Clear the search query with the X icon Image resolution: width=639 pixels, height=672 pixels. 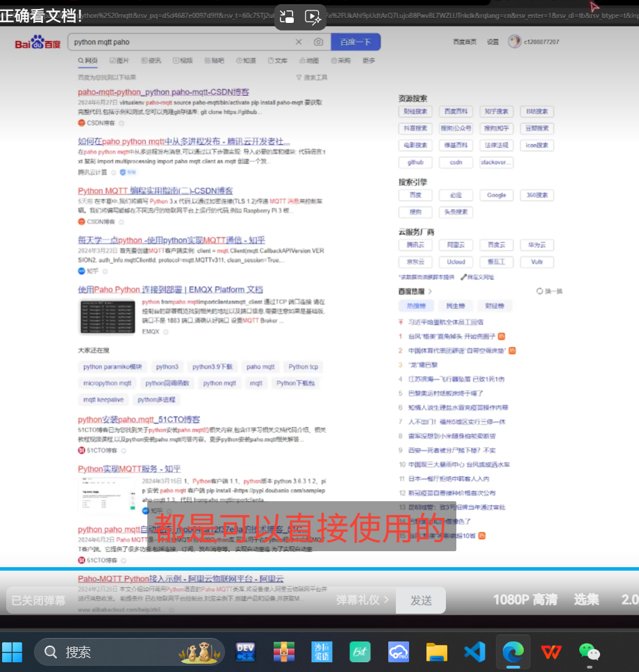click(x=299, y=42)
